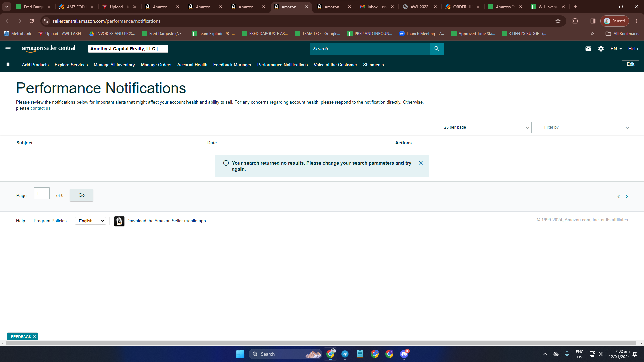Open Discord from taskbar
This screenshot has width=644, height=362.
(x=404, y=354)
